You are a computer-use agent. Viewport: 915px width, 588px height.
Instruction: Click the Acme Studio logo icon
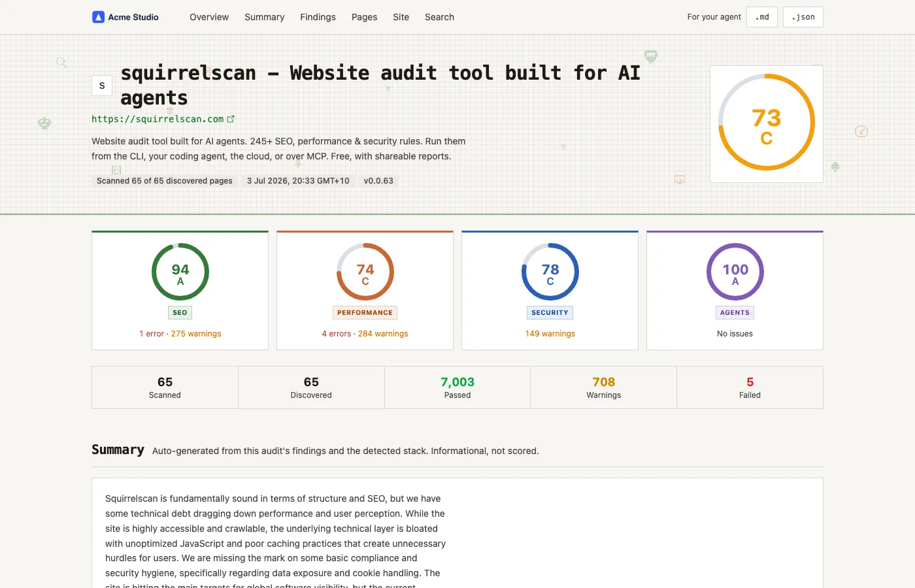(x=98, y=17)
